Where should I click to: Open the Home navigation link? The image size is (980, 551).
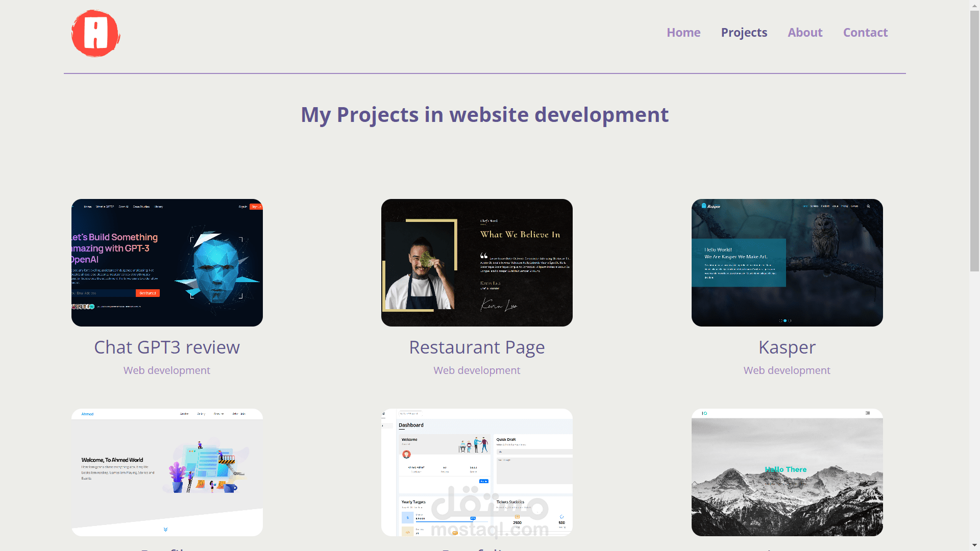(683, 33)
